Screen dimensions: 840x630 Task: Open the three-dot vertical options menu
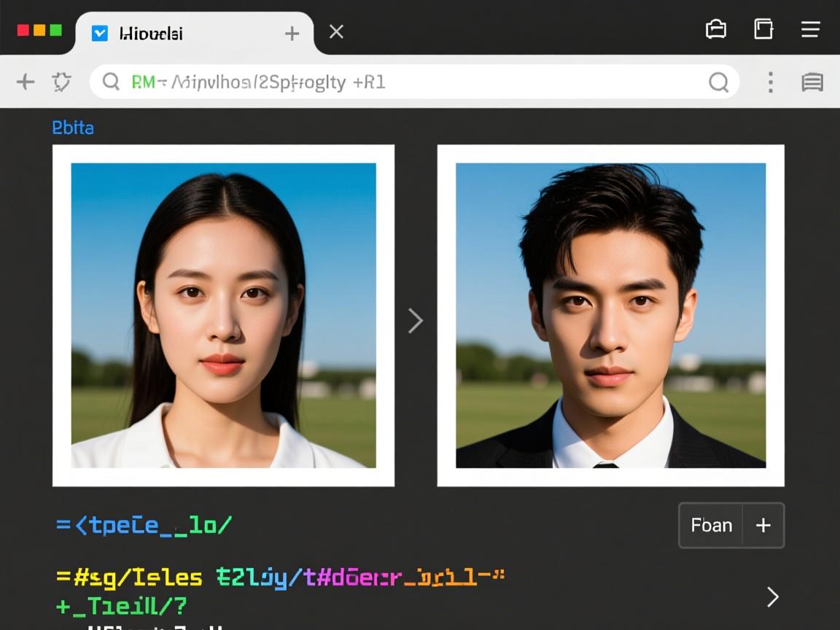pyautogui.click(x=770, y=82)
